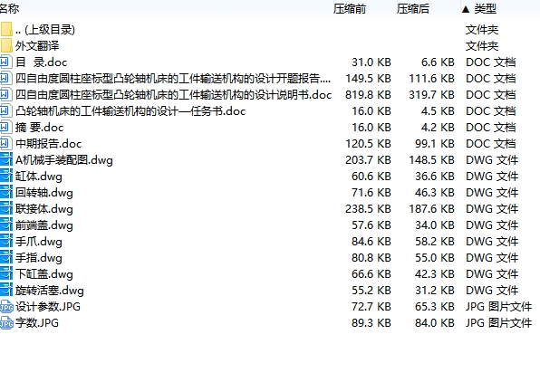Go up via .. (上级目录) entry
Image resolution: width=540 pixels, height=392 pixels.
(x=45, y=30)
